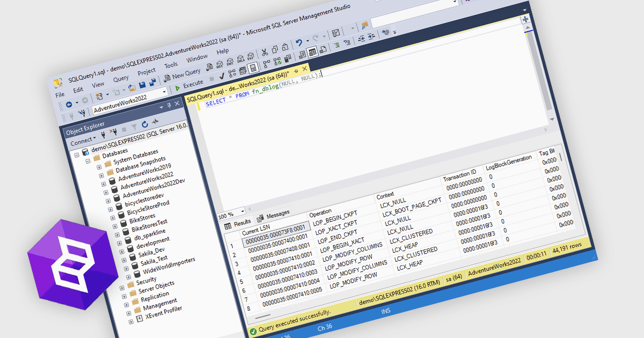
Task: Open the Connect dropdown in Object Explorer
Action: tap(83, 142)
